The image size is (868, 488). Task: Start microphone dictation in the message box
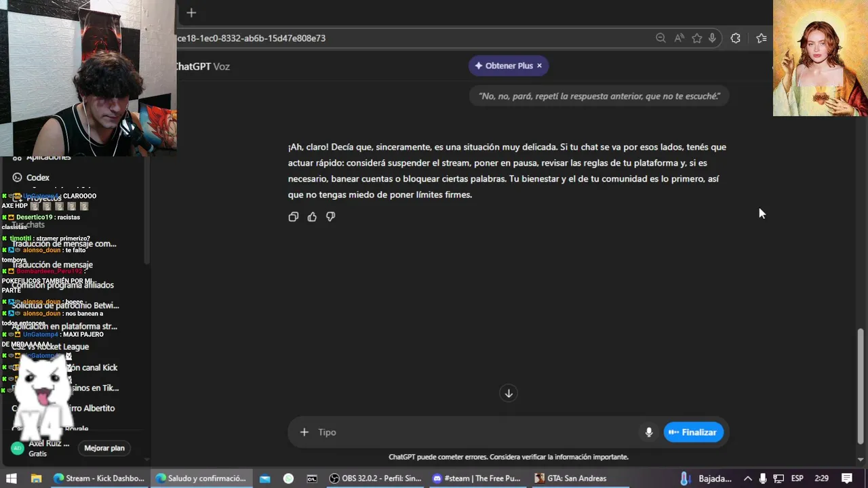click(x=649, y=432)
